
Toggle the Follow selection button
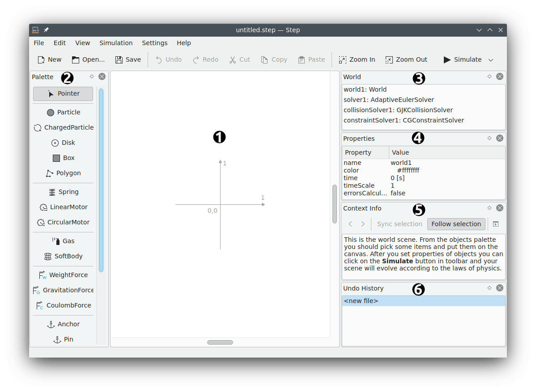coord(456,224)
